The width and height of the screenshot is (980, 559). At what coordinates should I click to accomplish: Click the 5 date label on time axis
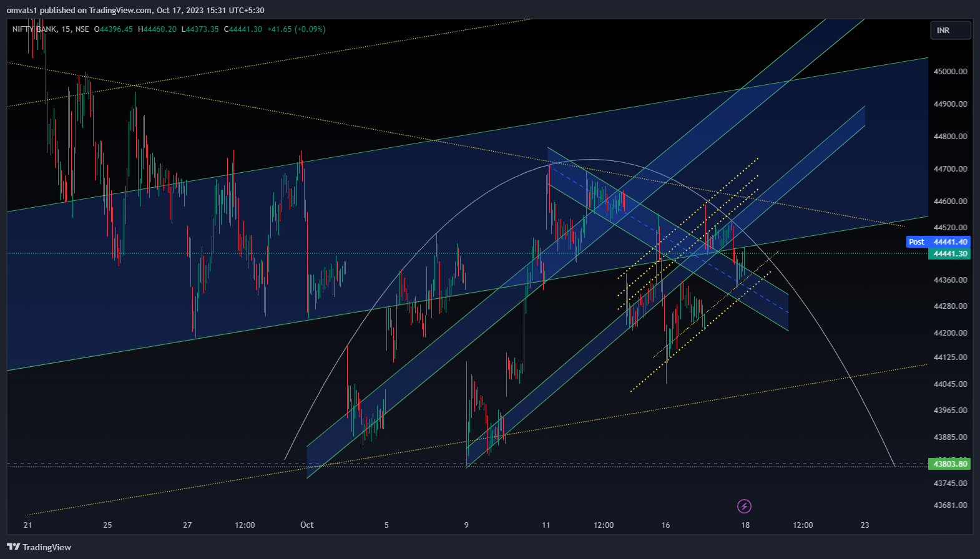click(x=386, y=525)
